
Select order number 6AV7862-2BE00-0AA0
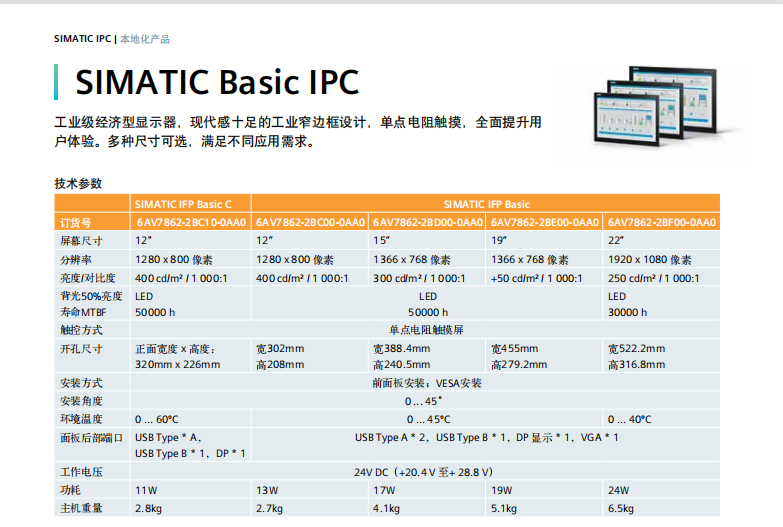(x=545, y=222)
